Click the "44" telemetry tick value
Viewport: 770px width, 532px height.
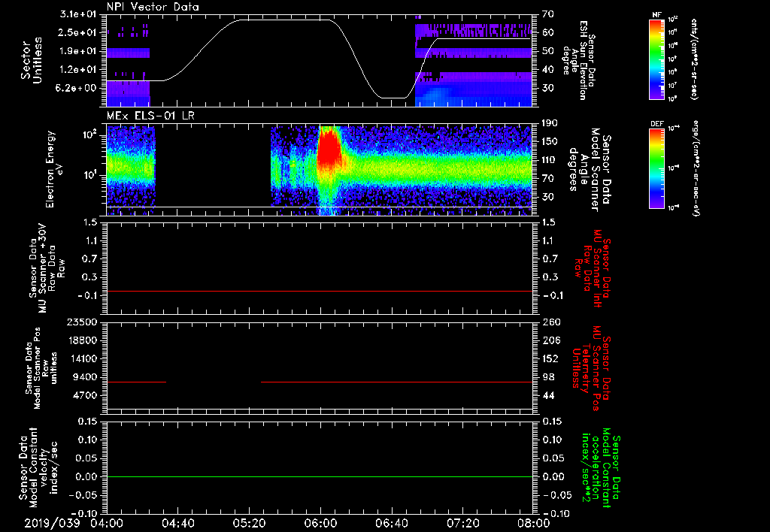[x=548, y=395]
